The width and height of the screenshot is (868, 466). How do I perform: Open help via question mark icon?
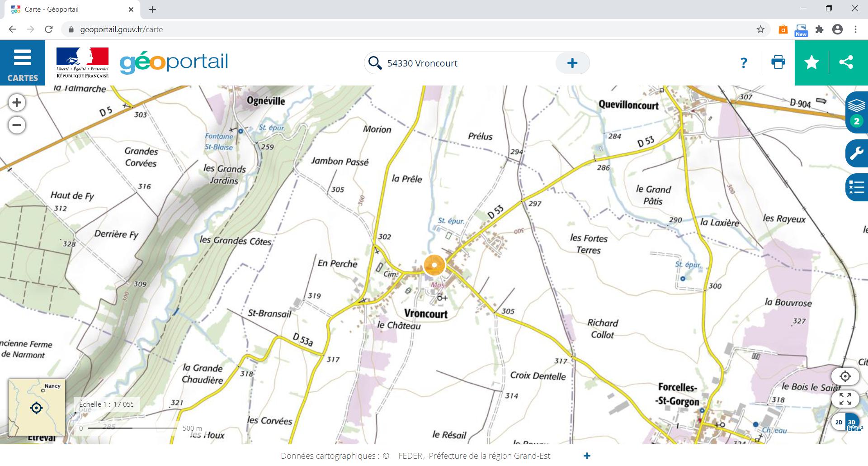tap(744, 63)
